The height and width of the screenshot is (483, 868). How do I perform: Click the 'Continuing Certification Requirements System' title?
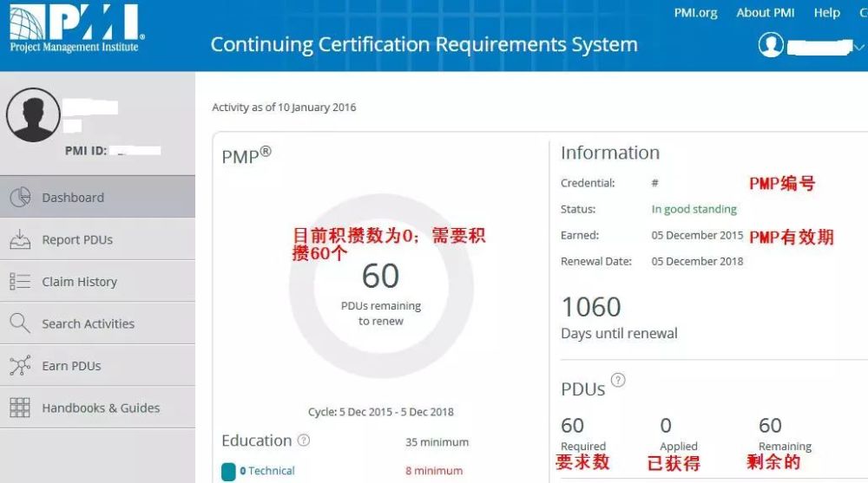(424, 44)
